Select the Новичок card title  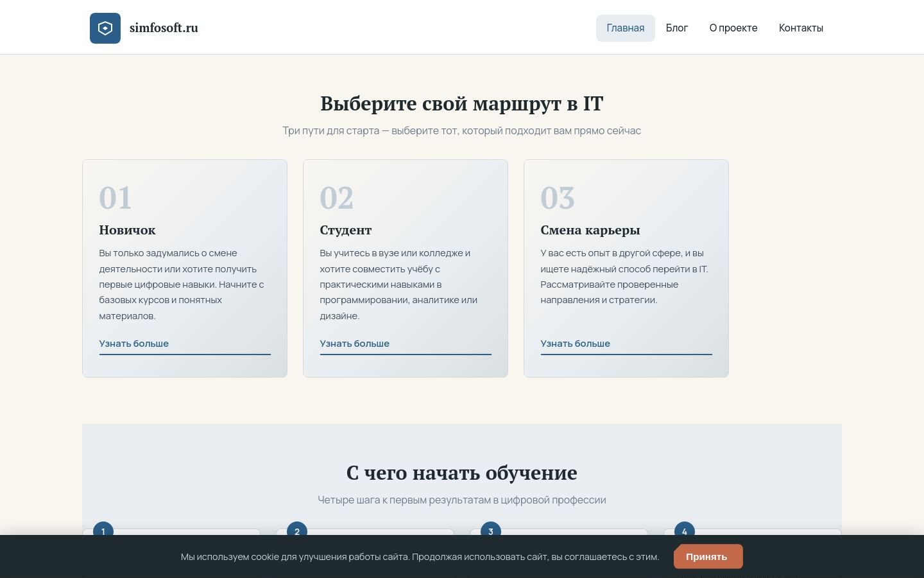(x=127, y=230)
